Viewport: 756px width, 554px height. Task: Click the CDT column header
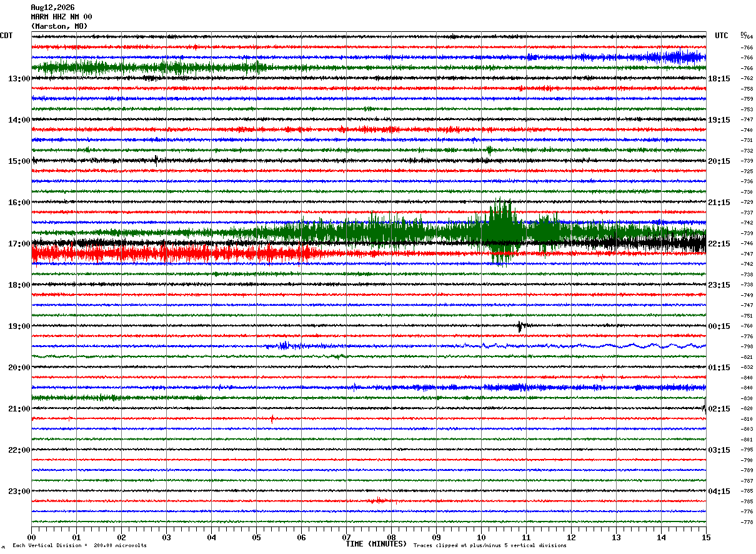(x=6, y=36)
